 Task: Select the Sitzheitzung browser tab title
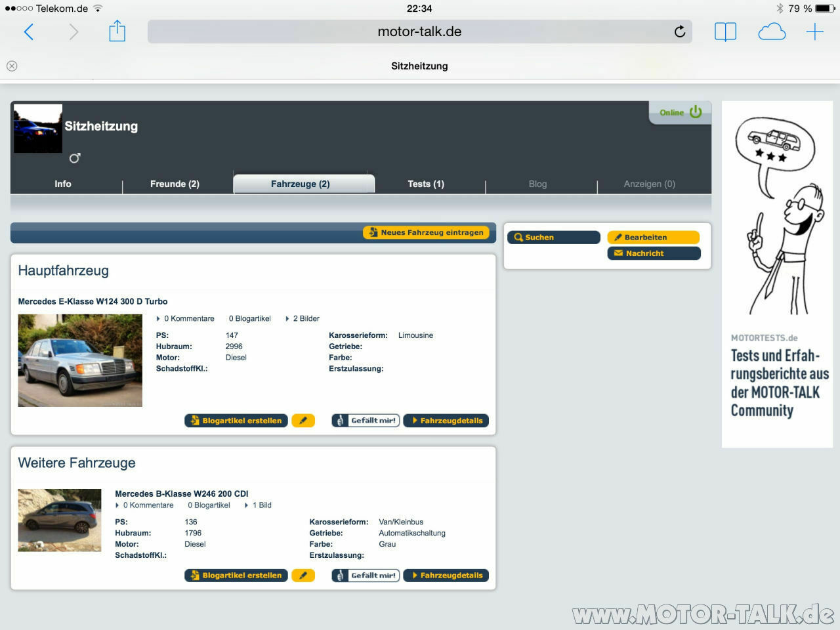(x=419, y=66)
